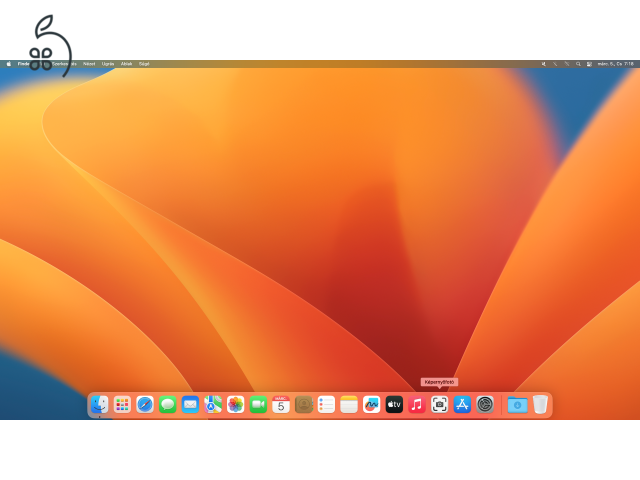Open the Notes app in the Dock
The width and height of the screenshot is (640, 480).
pos(349,404)
